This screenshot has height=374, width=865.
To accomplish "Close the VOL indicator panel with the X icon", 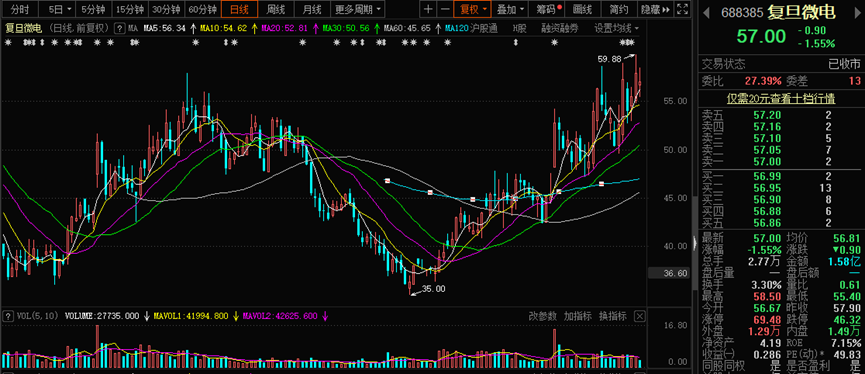I will coord(639,316).
